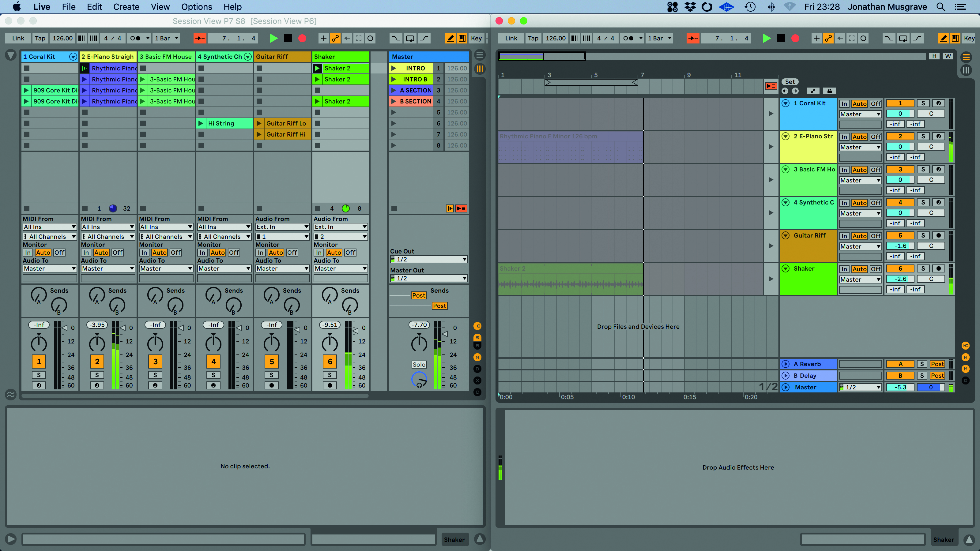
Task: Toggle Draw Mode pencil in Session window
Action: (450, 38)
